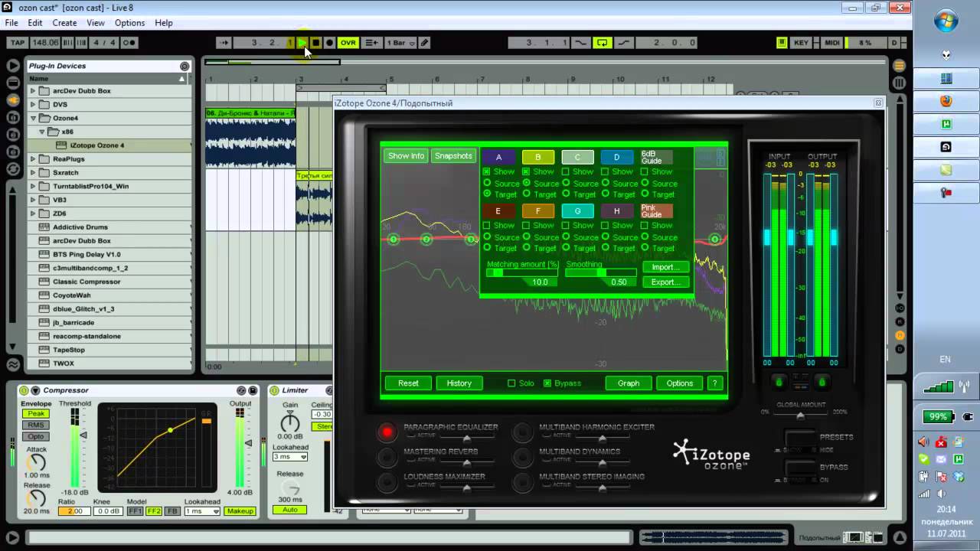Select iZotope Ozone 4 plug-in entry

111,145
